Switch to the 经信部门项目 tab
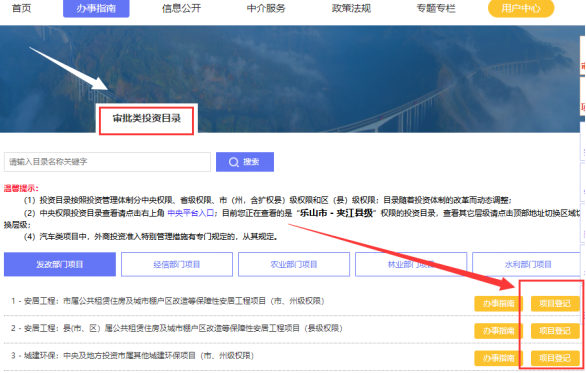 point(177,264)
